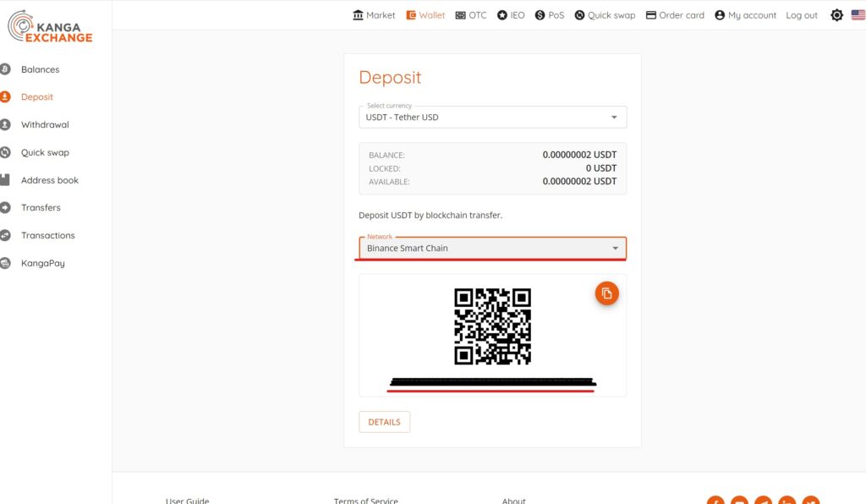Open the My account menu label
The height and width of the screenshot is (504, 866).
pyautogui.click(x=752, y=15)
